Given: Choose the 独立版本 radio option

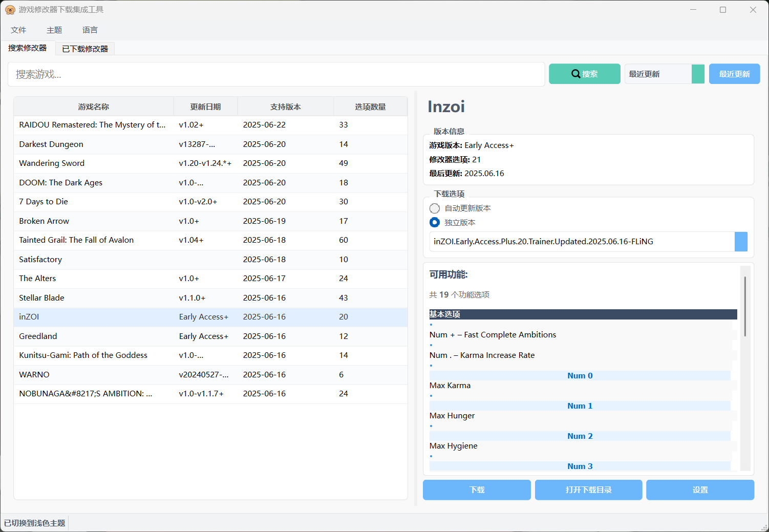Looking at the screenshot, I should 435,222.
